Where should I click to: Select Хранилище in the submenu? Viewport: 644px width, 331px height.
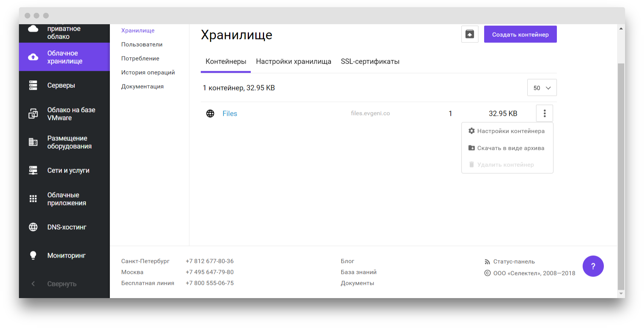138,31
